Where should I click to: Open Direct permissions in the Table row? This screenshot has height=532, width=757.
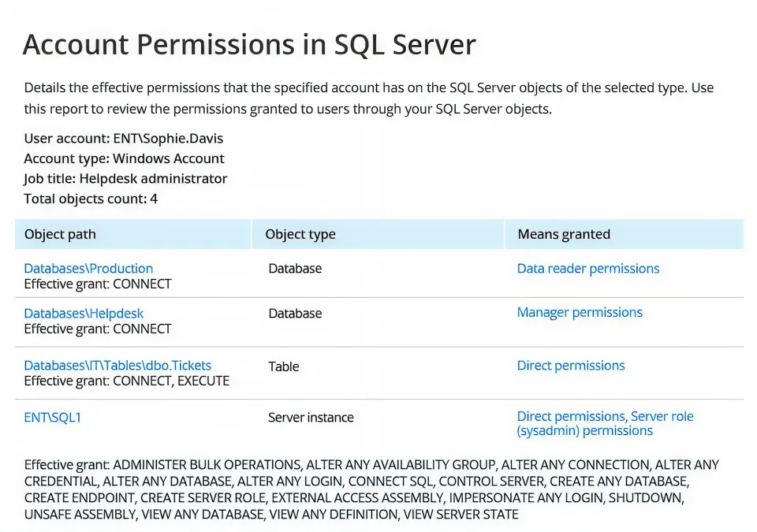[571, 366]
